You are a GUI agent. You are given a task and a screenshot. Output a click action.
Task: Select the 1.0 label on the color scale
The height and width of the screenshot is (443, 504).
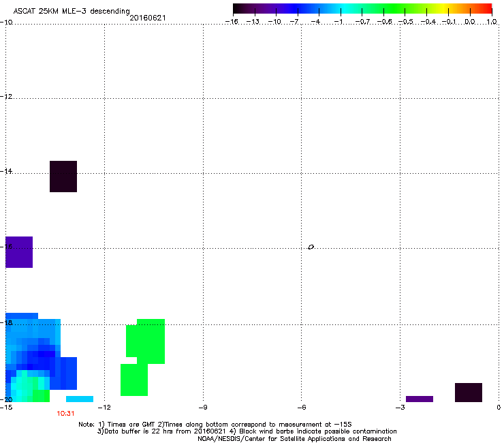[492, 22]
